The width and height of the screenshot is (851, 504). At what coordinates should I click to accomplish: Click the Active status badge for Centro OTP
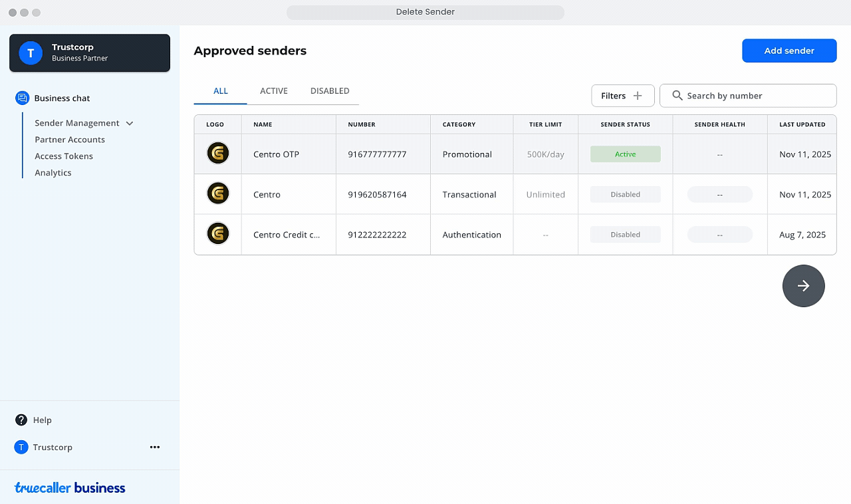(x=625, y=154)
